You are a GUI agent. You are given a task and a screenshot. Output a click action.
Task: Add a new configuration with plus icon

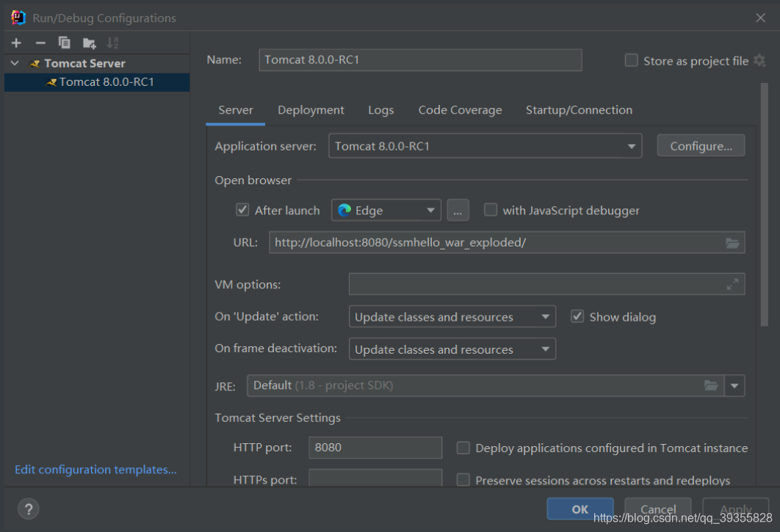[x=16, y=43]
